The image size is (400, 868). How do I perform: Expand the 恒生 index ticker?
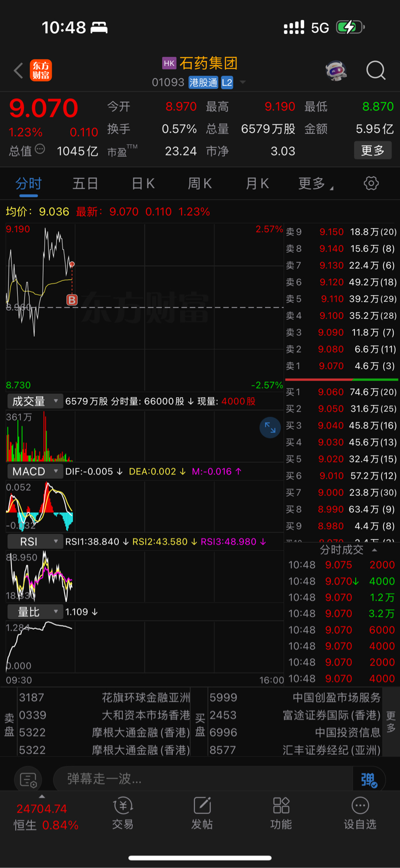click(x=42, y=797)
